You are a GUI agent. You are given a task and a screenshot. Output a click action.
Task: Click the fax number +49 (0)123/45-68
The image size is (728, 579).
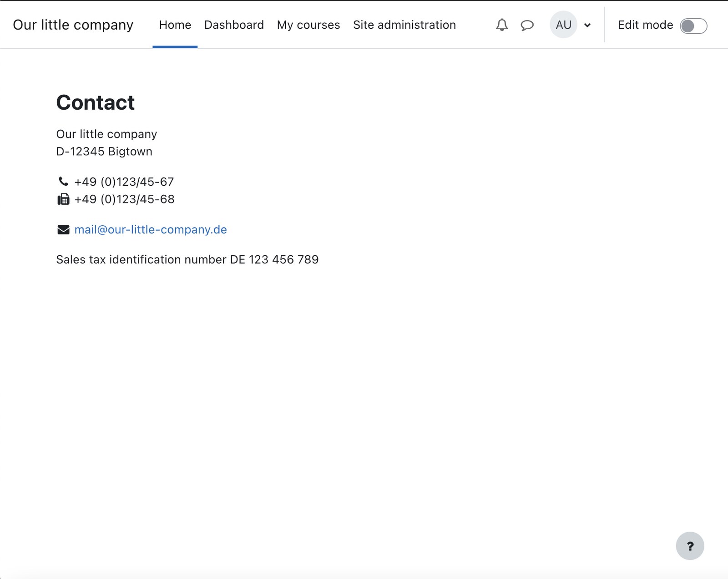[x=124, y=199]
